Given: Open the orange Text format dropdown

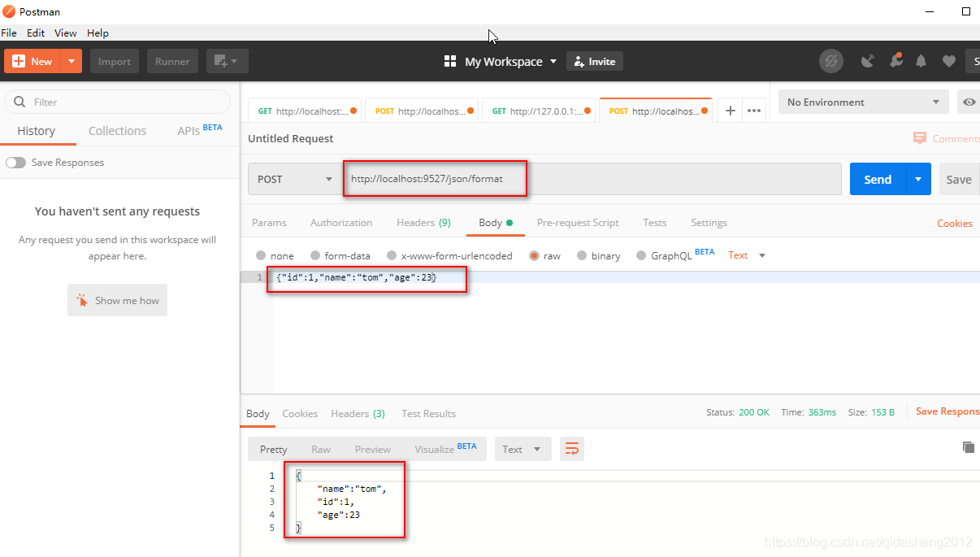Looking at the screenshot, I should click(747, 255).
